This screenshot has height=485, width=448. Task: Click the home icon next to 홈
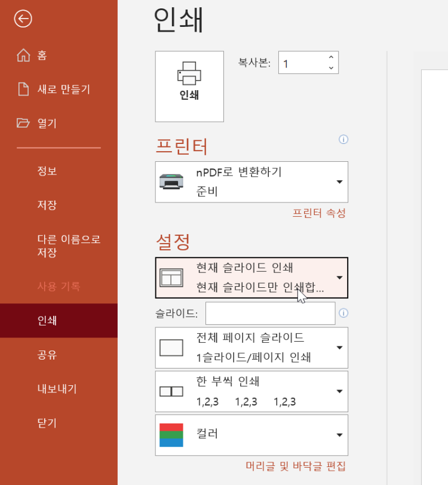coord(23,56)
